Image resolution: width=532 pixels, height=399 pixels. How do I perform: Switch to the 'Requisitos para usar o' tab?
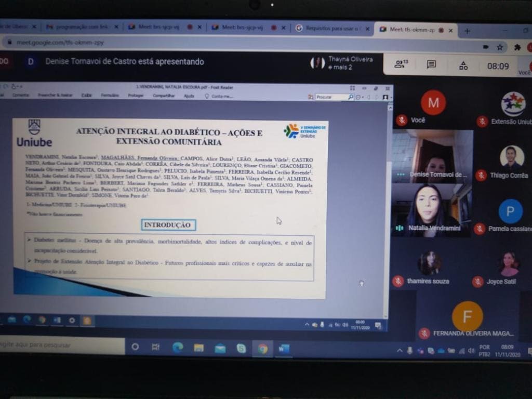coord(332,29)
